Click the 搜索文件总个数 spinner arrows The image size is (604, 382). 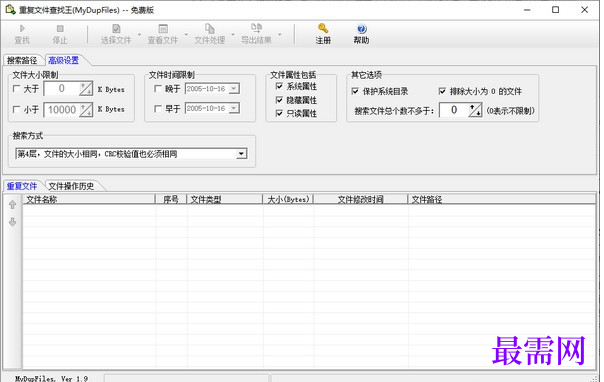coord(475,110)
